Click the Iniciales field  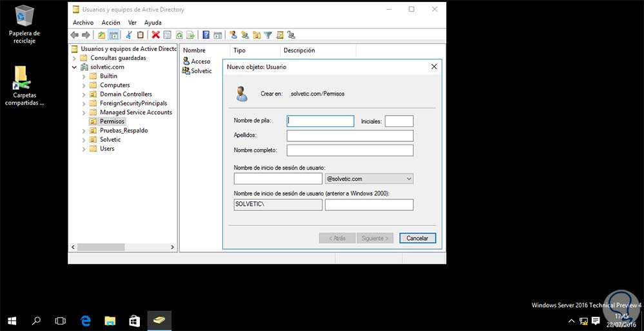coord(399,121)
